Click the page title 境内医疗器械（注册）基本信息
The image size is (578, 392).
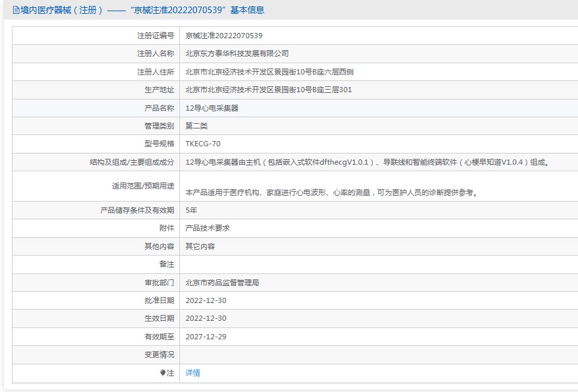(138, 10)
